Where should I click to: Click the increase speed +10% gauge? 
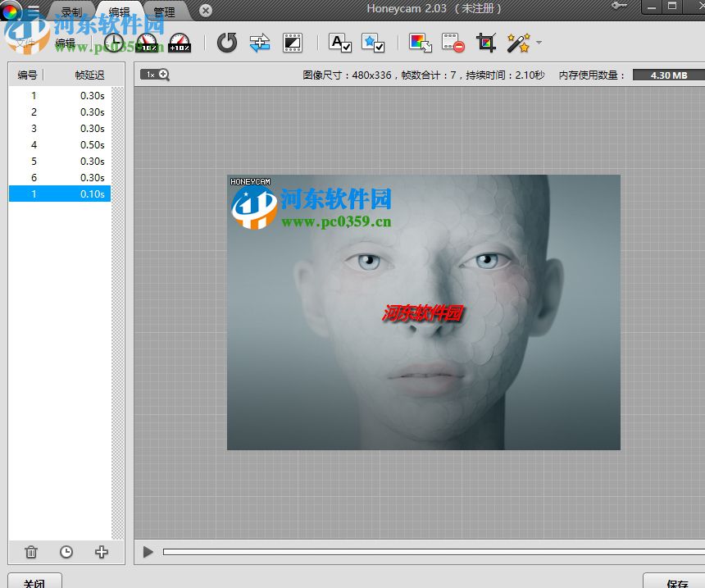(180, 43)
